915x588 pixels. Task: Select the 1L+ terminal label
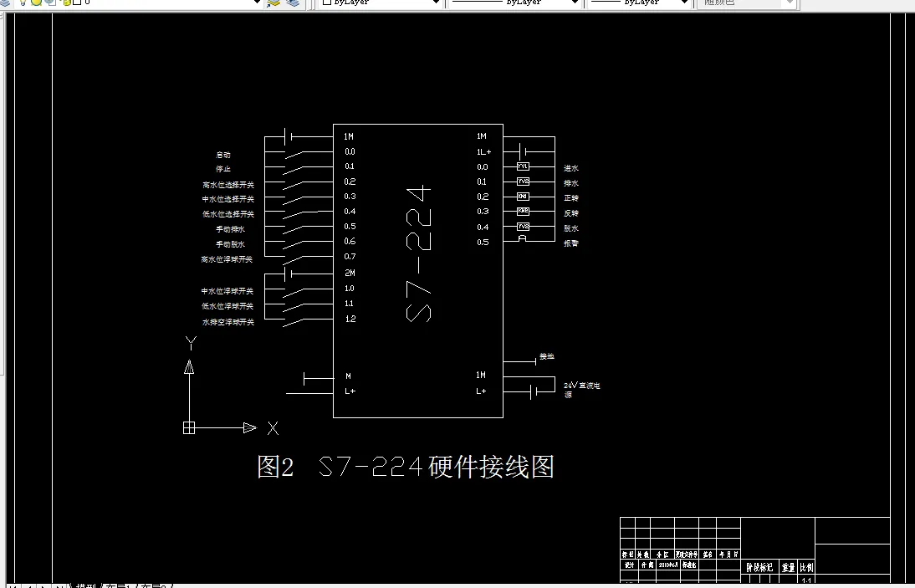point(483,152)
